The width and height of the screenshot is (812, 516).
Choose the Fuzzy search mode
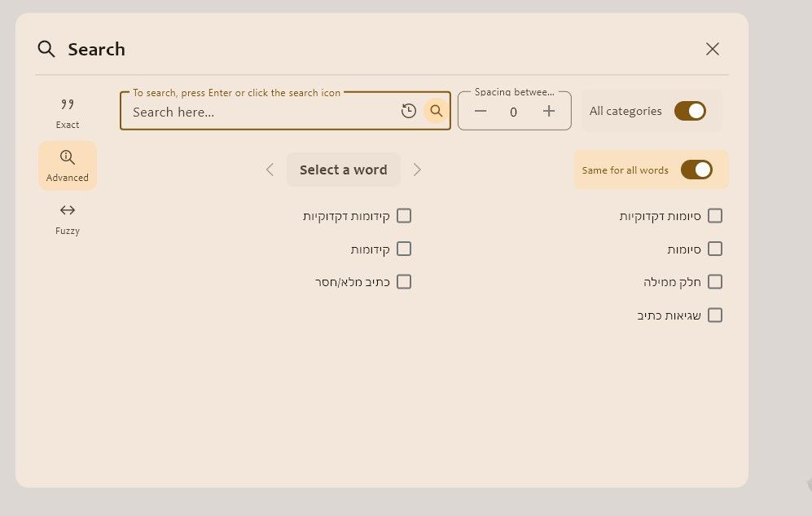pyautogui.click(x=68, y=219)
